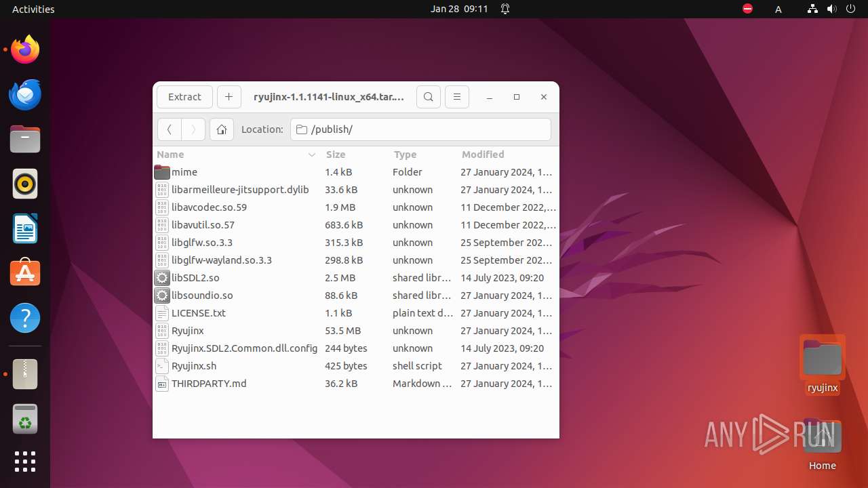Go forward with the right chevron
This screenshot has width=868, height=488.
[x=193, y=129]
